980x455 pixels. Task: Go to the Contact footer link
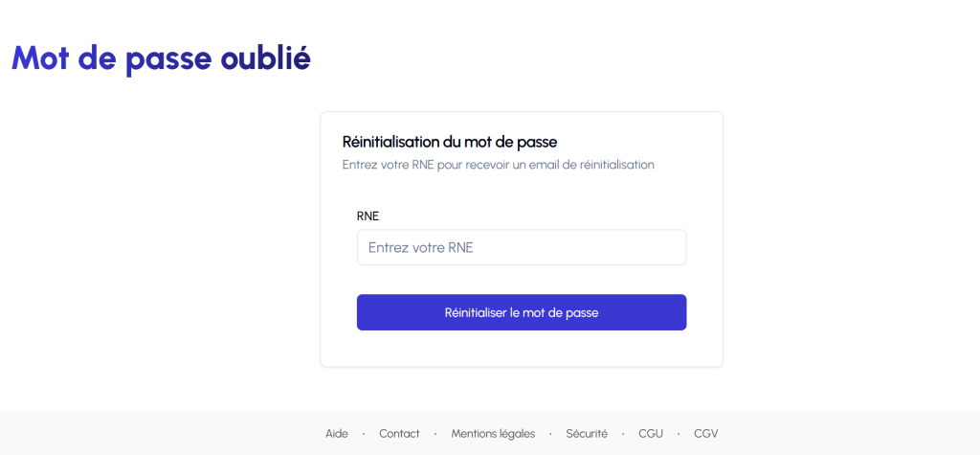tap(399, 433)
